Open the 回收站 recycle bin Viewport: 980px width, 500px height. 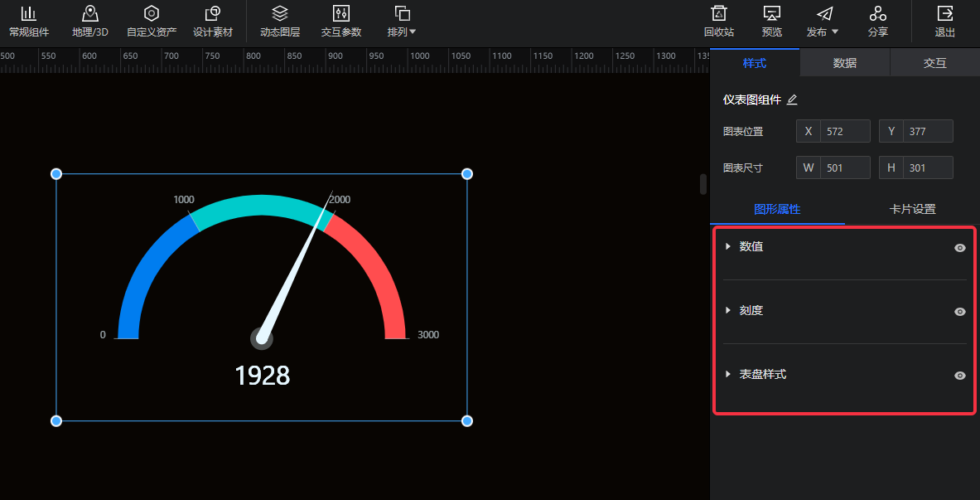click(719, 22)
